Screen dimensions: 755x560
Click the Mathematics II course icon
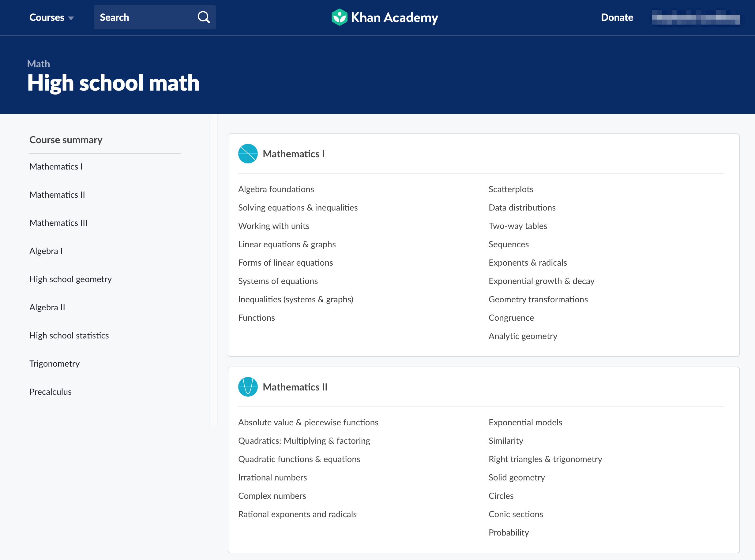pyautogui.click(x=248, y=387)
